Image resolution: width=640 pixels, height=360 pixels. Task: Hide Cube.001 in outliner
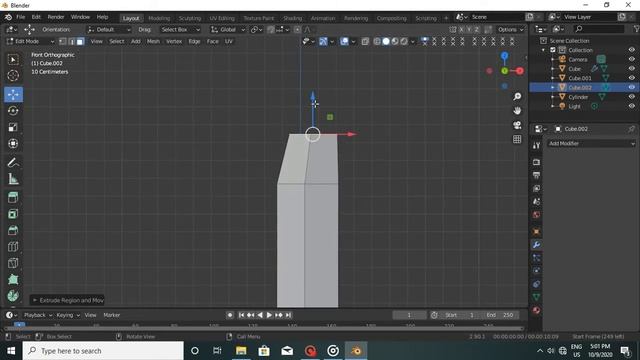(x=631, y=78)
